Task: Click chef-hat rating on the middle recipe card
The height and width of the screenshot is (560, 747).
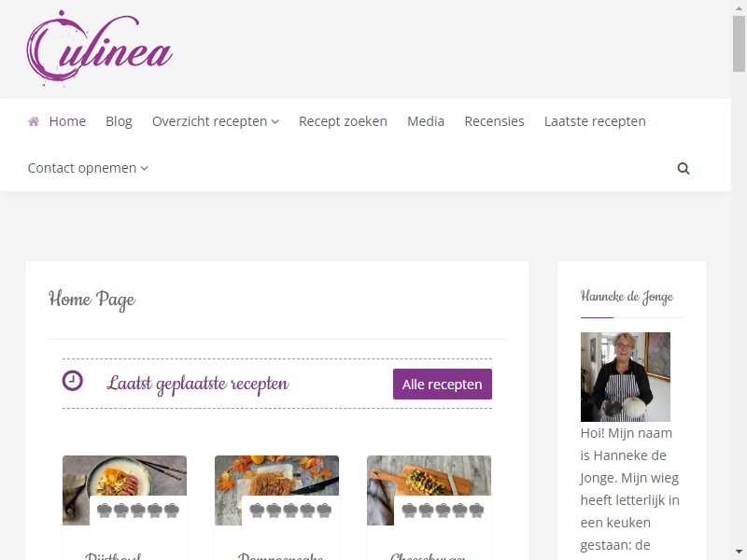Action: click(x=290, y=511)
